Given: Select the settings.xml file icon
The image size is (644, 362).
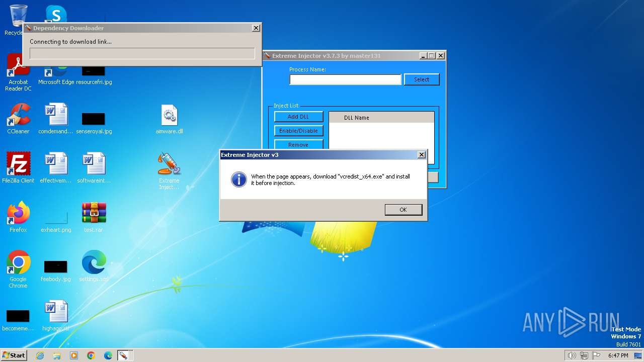Looking at the screenshot, I should pos(94,266).
